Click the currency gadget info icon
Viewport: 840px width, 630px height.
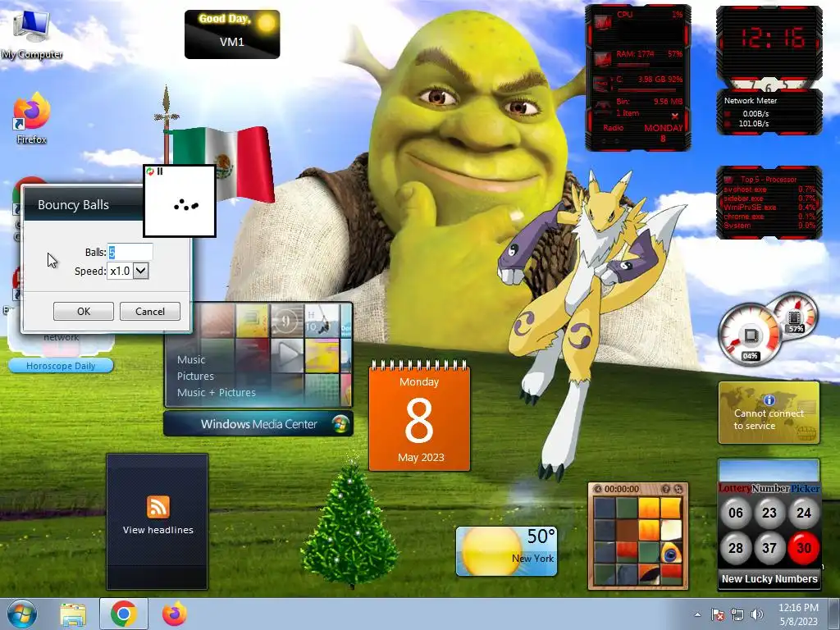click(x=769, y=399)
